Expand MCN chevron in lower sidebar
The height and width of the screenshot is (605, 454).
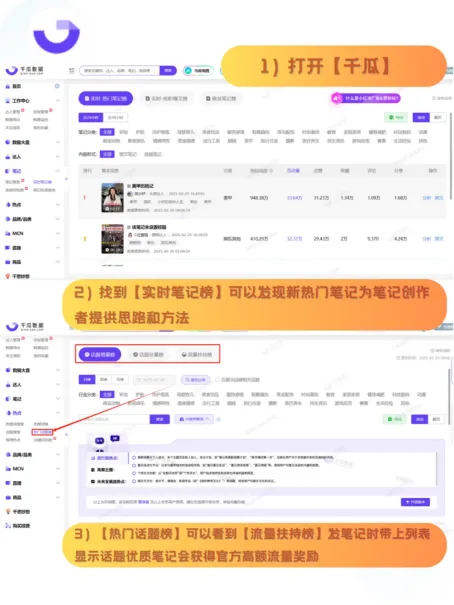coord(58,469)
